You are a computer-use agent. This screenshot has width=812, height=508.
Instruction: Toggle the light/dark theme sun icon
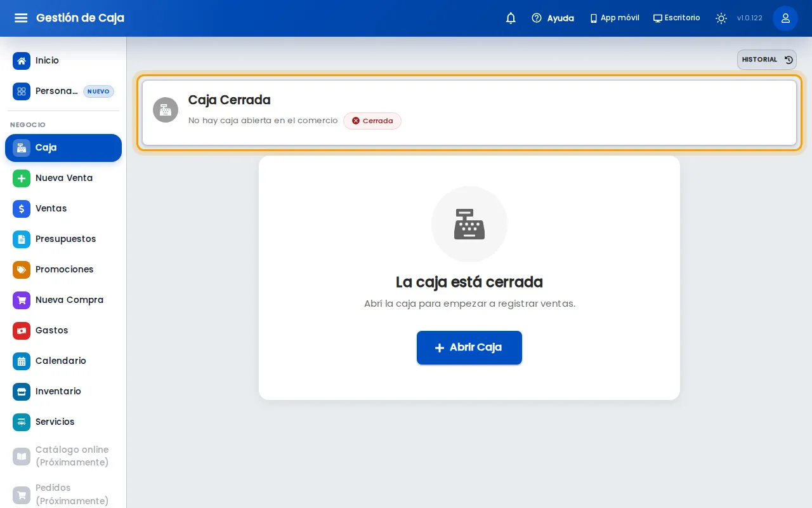pos(721,18)
